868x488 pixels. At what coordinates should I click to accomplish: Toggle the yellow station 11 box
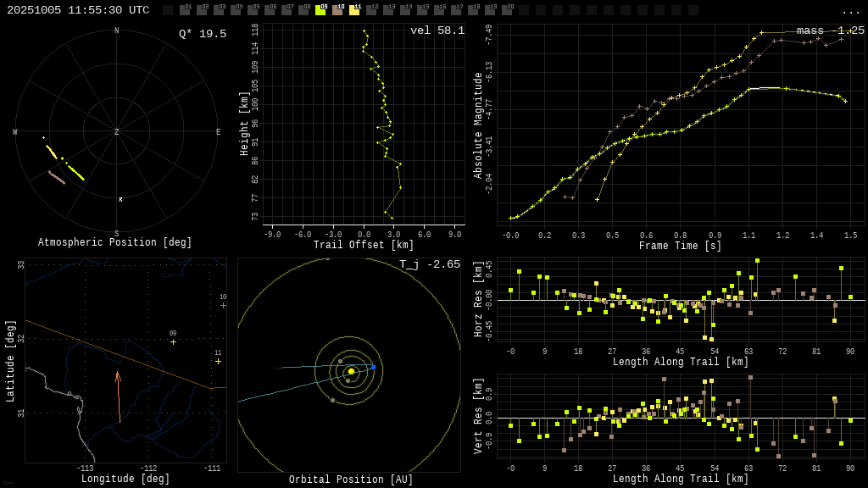[354, 10]
